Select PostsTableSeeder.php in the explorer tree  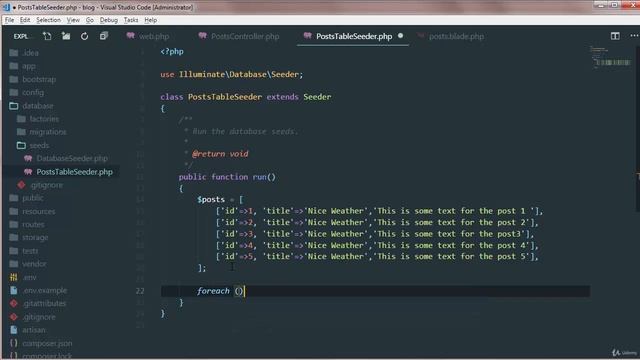point(74,172)
